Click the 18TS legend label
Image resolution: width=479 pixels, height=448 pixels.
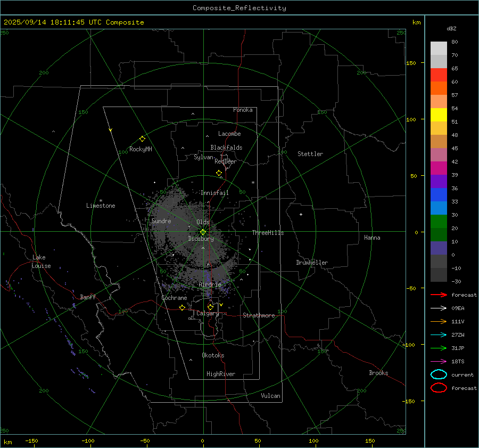click(x=458, y=362)
